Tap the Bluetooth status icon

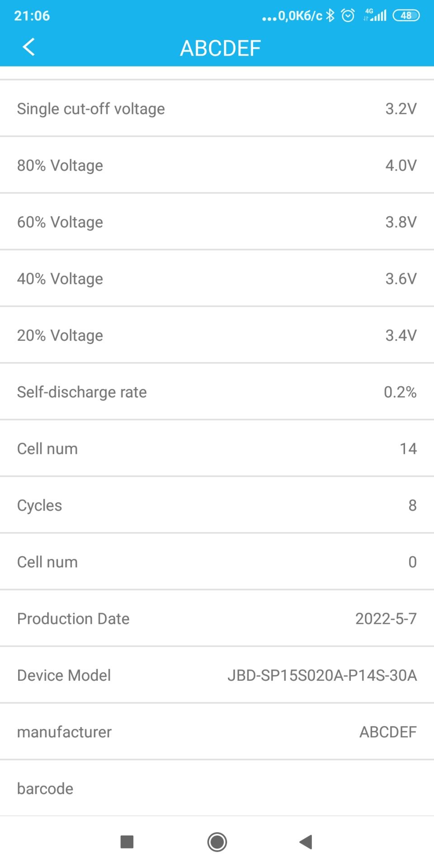click(x=330, y=16)
